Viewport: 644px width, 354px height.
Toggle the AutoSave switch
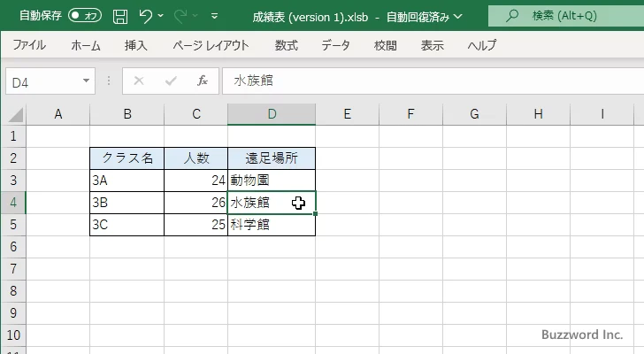pyautogui.click(x=85, y=16)
